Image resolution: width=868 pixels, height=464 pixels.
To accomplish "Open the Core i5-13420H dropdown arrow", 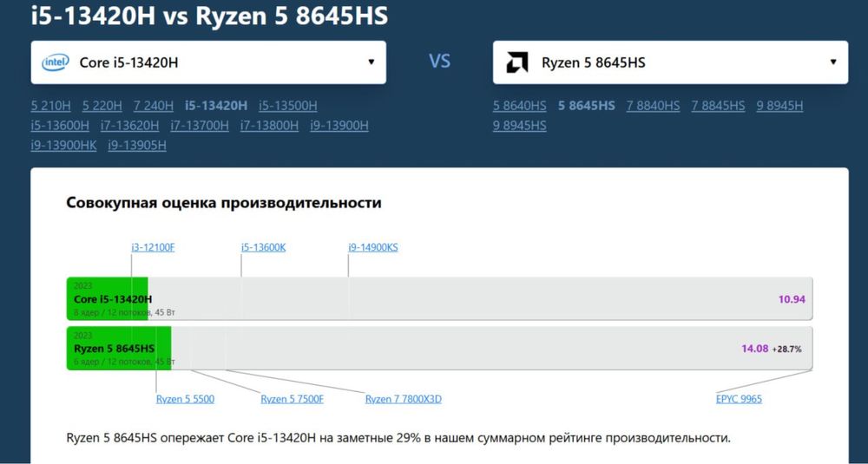I will (372, 62).
